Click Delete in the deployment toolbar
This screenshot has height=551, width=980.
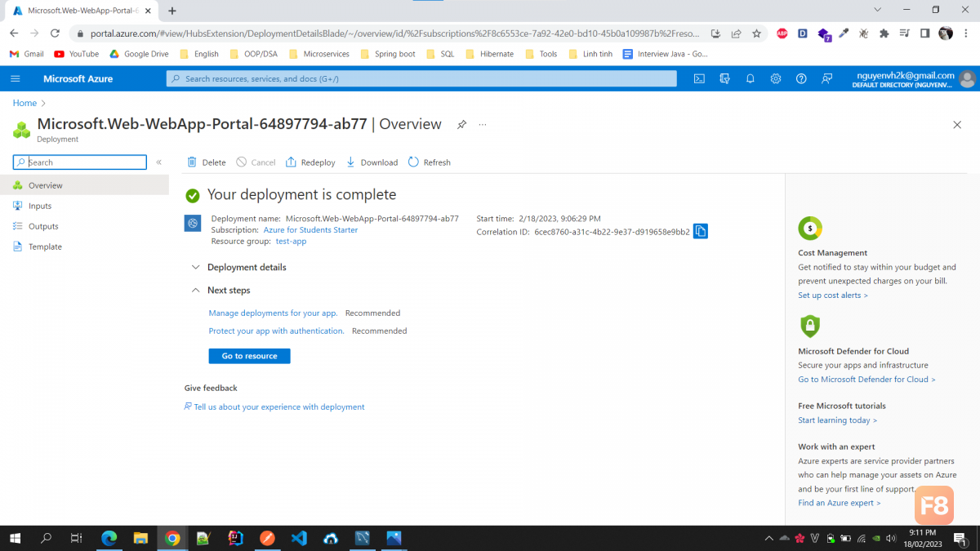[207, 162]
